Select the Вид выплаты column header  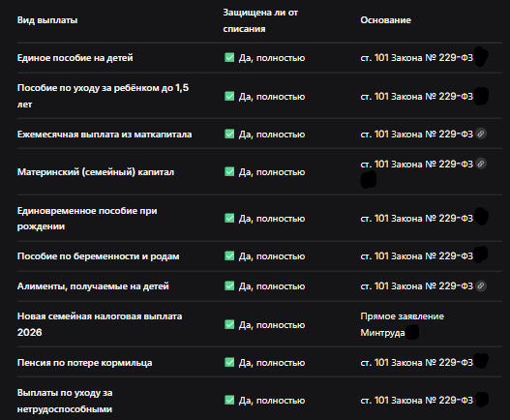(x=47, y=20)
